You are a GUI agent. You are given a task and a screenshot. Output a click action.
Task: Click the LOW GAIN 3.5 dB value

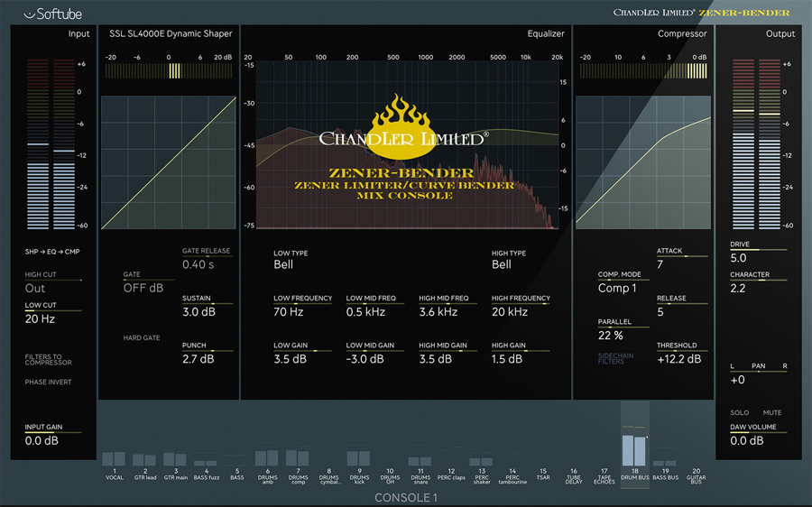[290, 359]
